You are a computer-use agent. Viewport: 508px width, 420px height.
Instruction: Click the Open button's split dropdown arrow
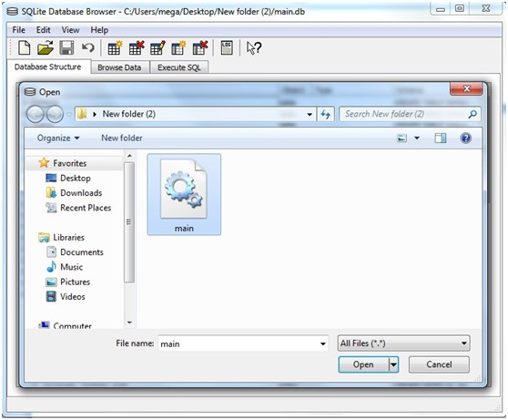(393, 364)
